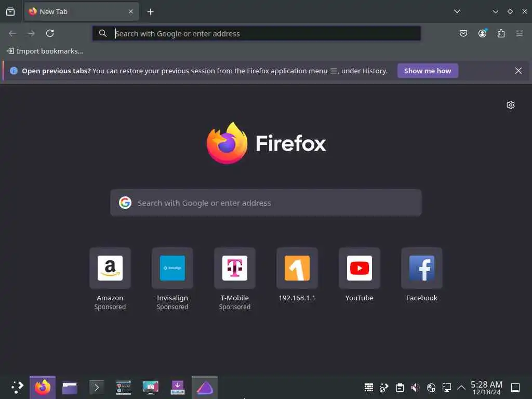The width and height of the screenshot is (532, 399).
Task: Open the network globe tray icon
Action: pyautogui.click(x=431, y=388)
